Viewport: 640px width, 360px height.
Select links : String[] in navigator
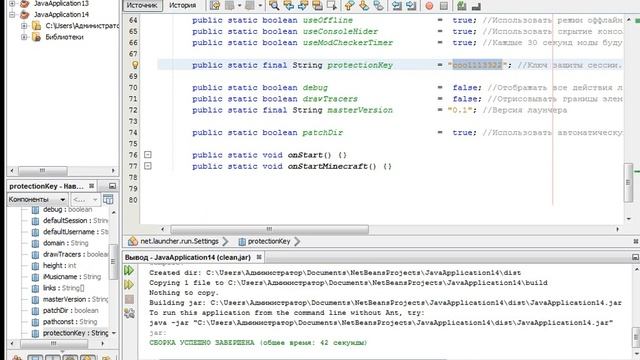(63, 288)
